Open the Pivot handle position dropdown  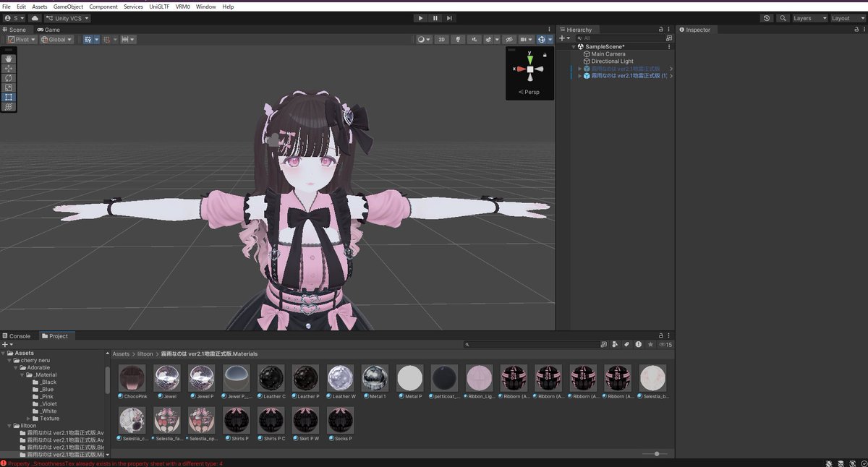pyautogui.click(x=22, y=40)
